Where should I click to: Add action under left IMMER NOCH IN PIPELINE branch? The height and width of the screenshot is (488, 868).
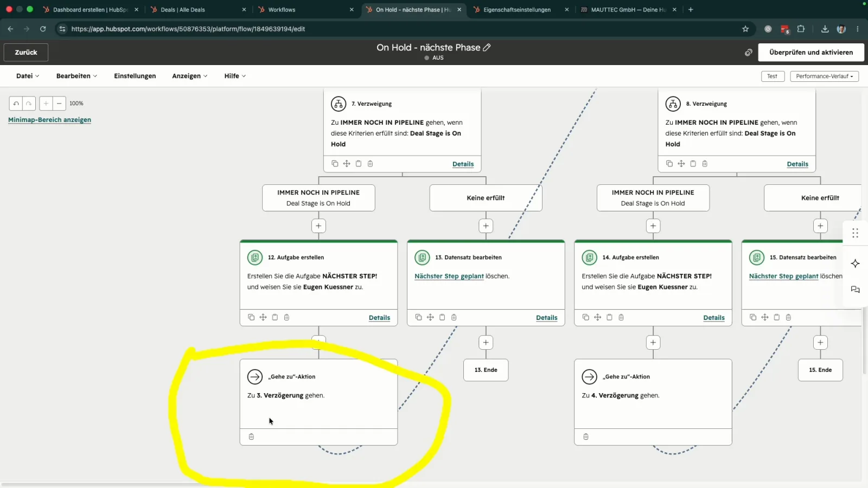click(x=318, y=226)
